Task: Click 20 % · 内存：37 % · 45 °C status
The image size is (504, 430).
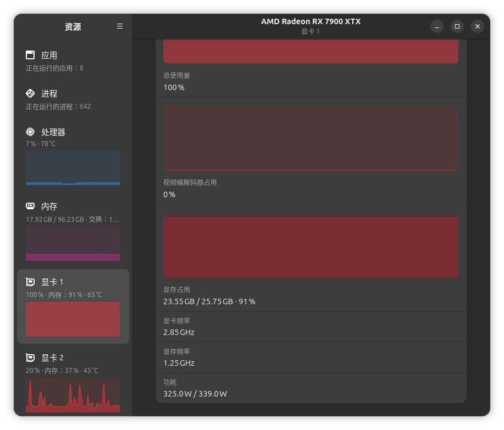Action: [x=62, y=371]
